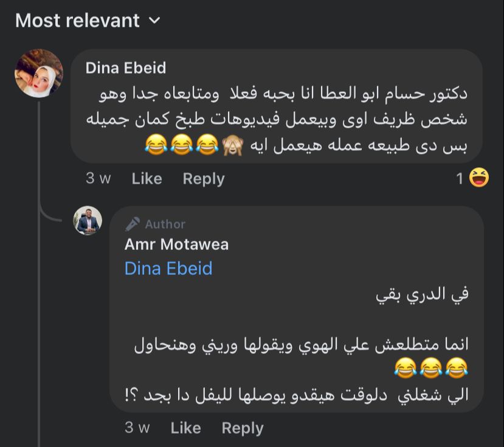
Task: View the reaction count on Dina's comment
Action: point(460,179)
